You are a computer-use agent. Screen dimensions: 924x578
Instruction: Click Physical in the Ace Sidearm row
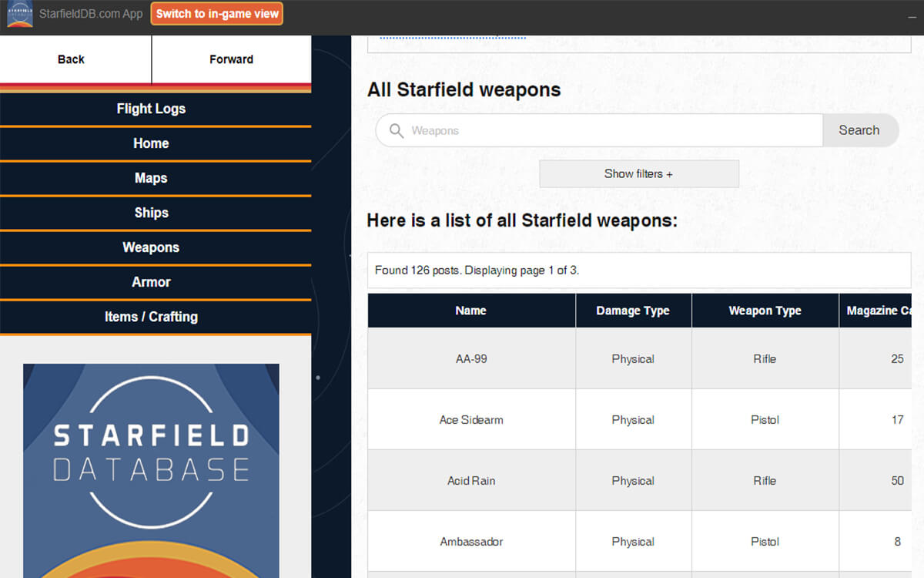coord(633,420)
